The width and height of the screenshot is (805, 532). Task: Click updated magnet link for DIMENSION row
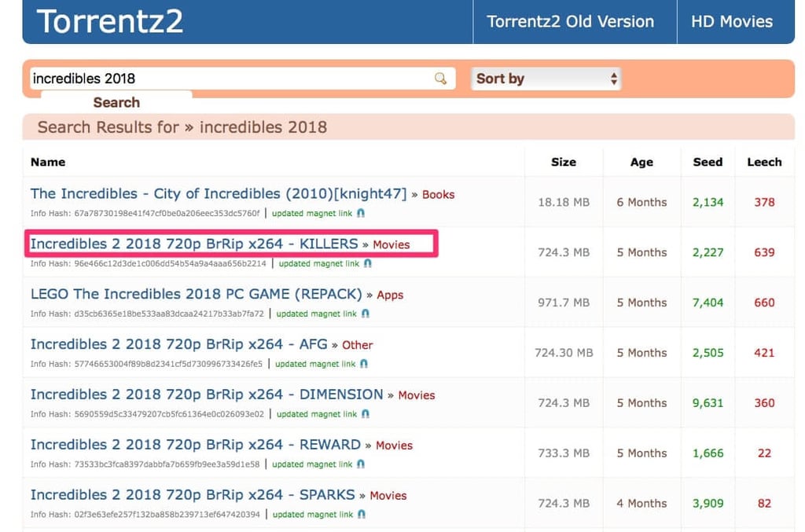317,414
